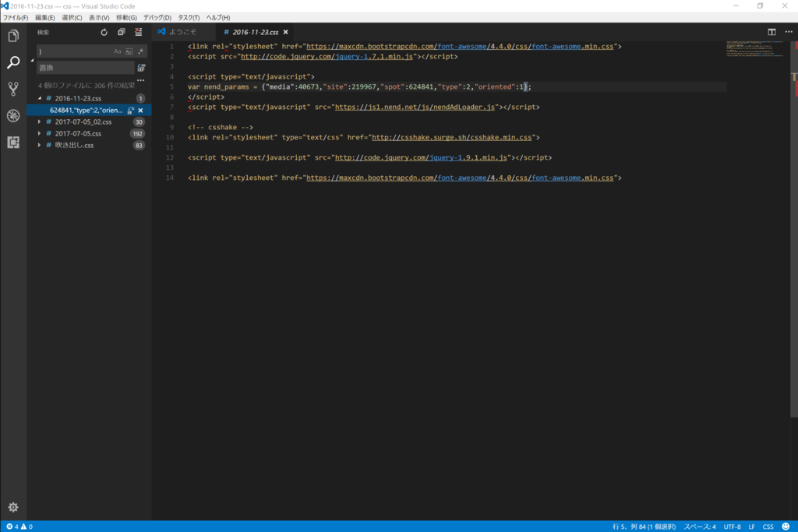
Task: Select the 2016-11-23.css editor tab
Action: pyautogui.click(x=256, y=32)
